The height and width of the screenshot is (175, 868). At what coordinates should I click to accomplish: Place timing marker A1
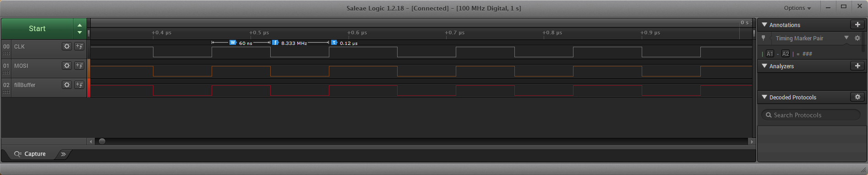click(x=770, y=54)
